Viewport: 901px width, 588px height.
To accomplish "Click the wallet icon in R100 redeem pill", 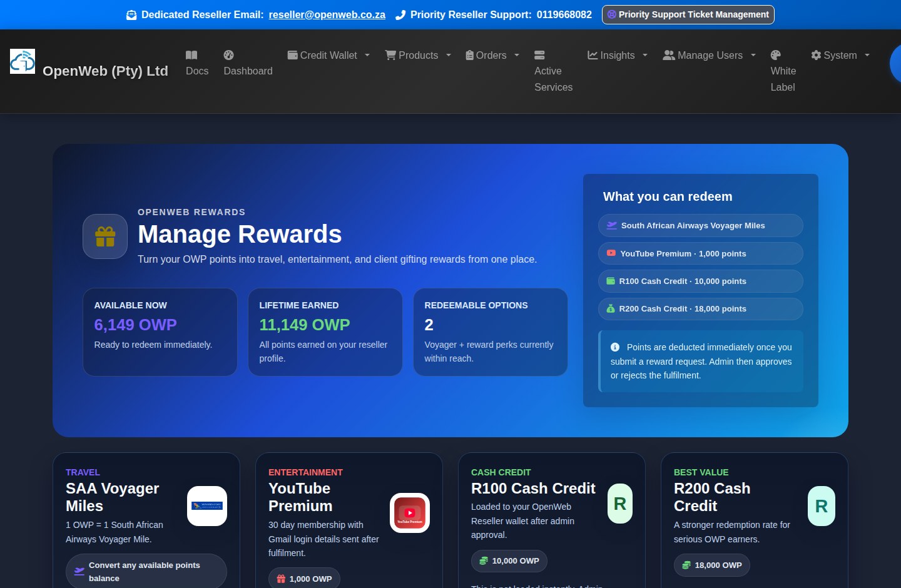I will coord(611,281).
